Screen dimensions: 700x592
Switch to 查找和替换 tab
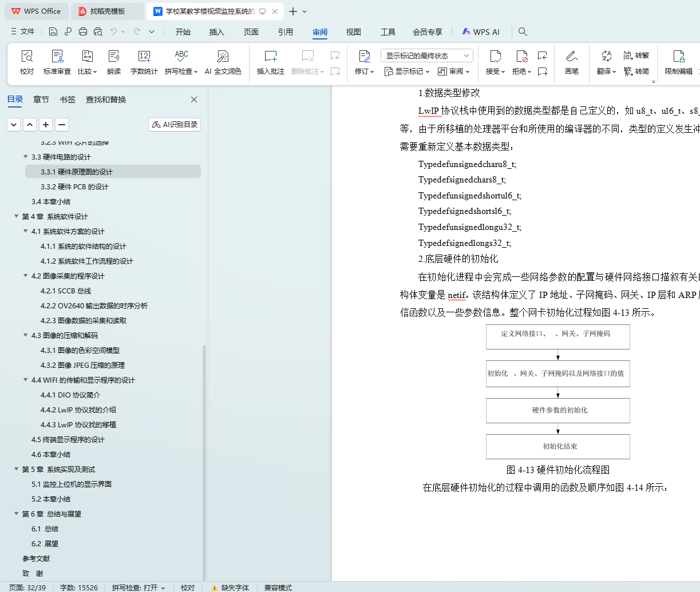pyautogui.click(x=106, y=100)
